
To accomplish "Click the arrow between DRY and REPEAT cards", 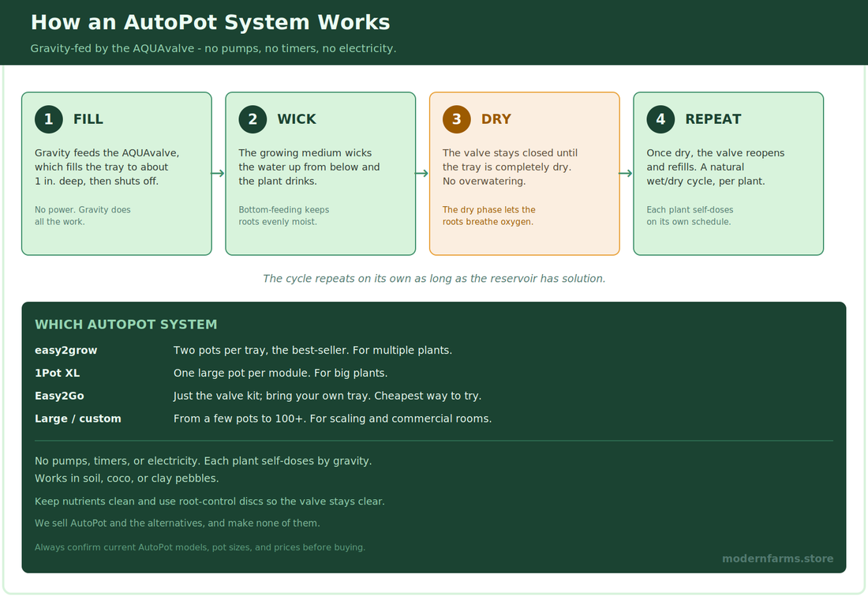I will pos(626,174).
